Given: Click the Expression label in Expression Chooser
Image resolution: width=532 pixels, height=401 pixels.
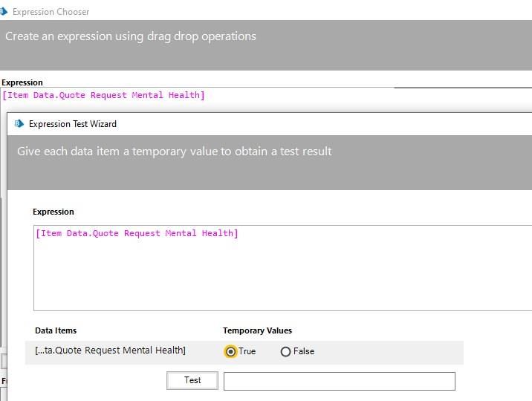Looking at the screenshot, I should tap(22, 82).
